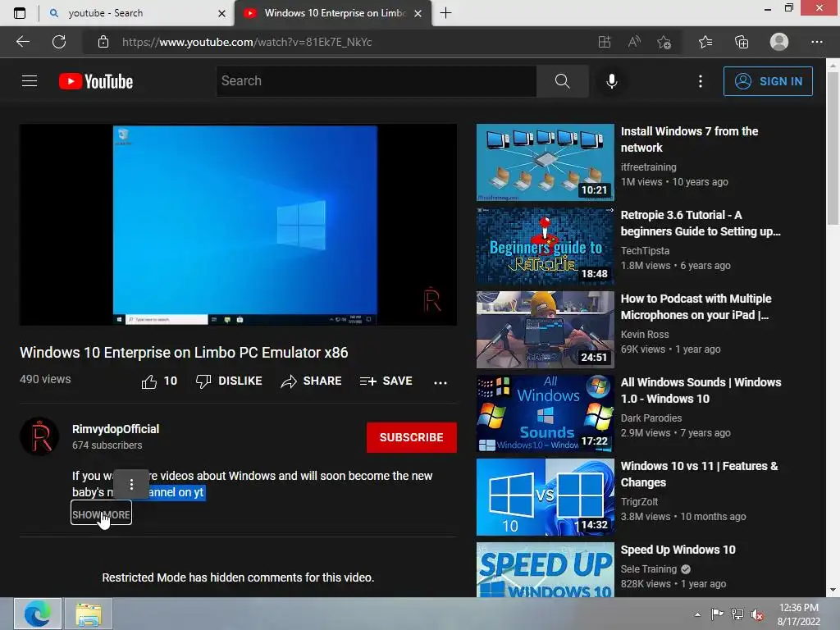Open the tab actions menu icon
The height and width of the screenshot is (630, 840).
(x=20, y=13)
